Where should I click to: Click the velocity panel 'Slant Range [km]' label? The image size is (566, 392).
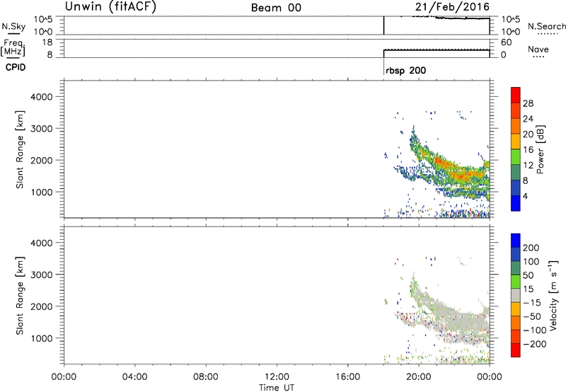(x=20, y=296)
